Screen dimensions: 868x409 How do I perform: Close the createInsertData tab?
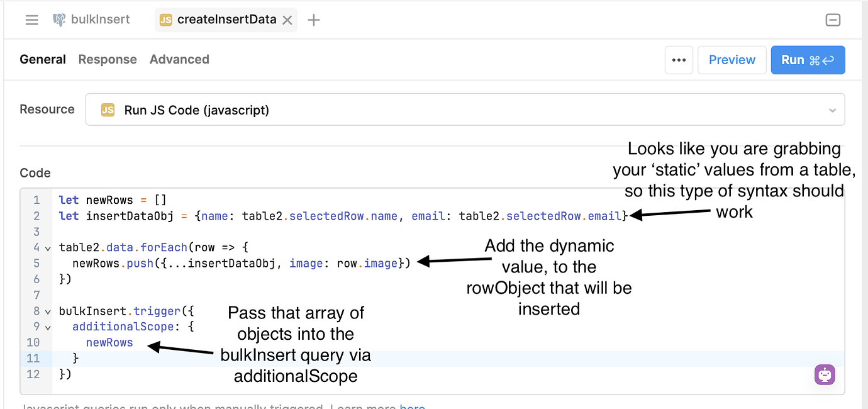[287, 20]
